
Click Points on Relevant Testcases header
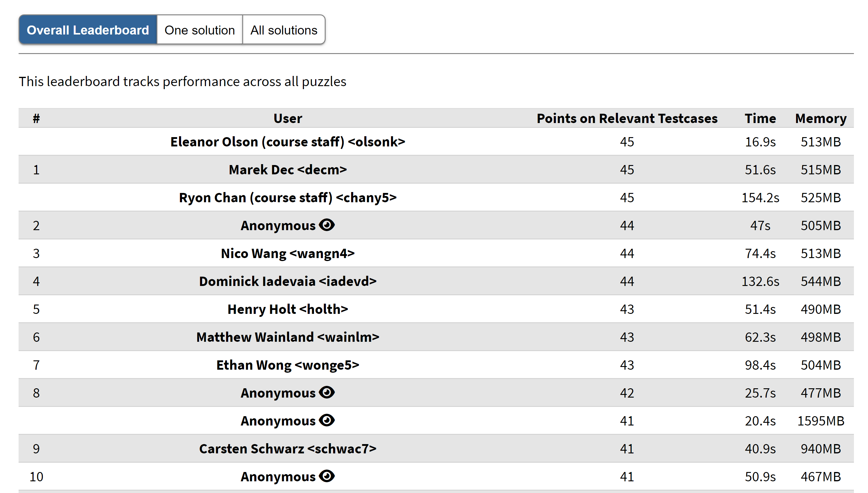coord(627,118)
